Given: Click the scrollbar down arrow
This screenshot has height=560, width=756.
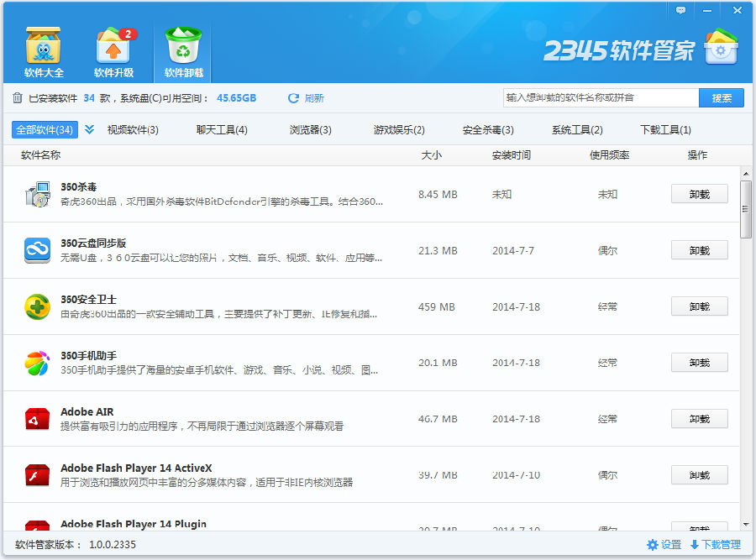Looking at the screenshot, I should pyautogui.click(x=745, y=525).
